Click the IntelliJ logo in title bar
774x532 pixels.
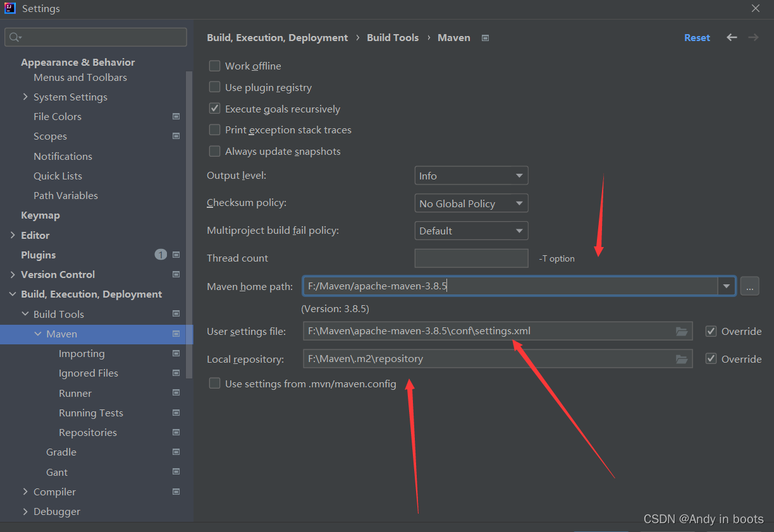(x=9, y=9)
